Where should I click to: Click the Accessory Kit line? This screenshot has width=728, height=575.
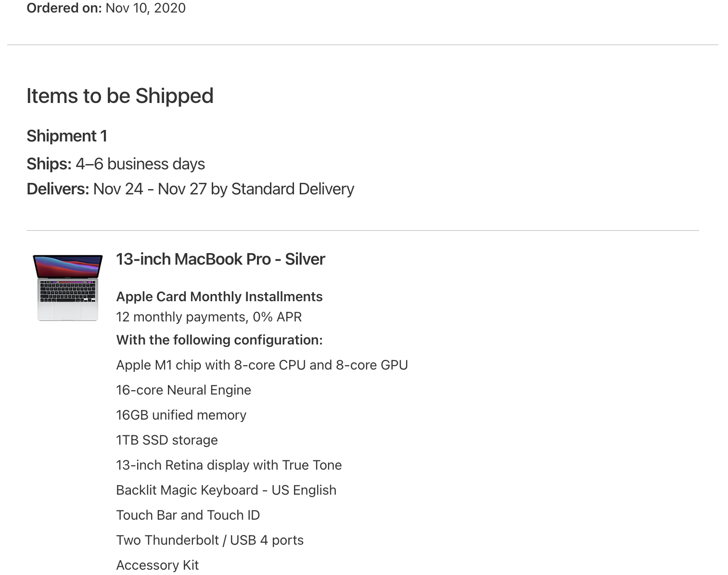click(157, 565)
